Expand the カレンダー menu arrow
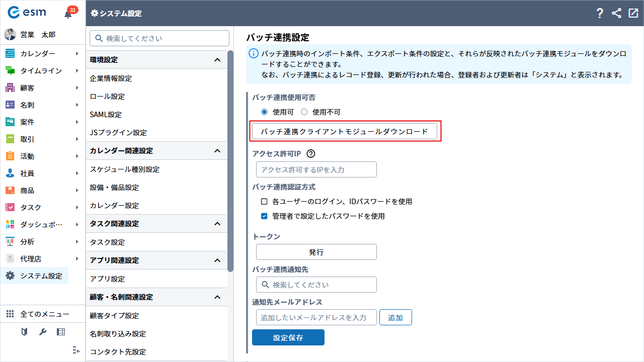Screen dimensions: 644x362 (77, 54)
